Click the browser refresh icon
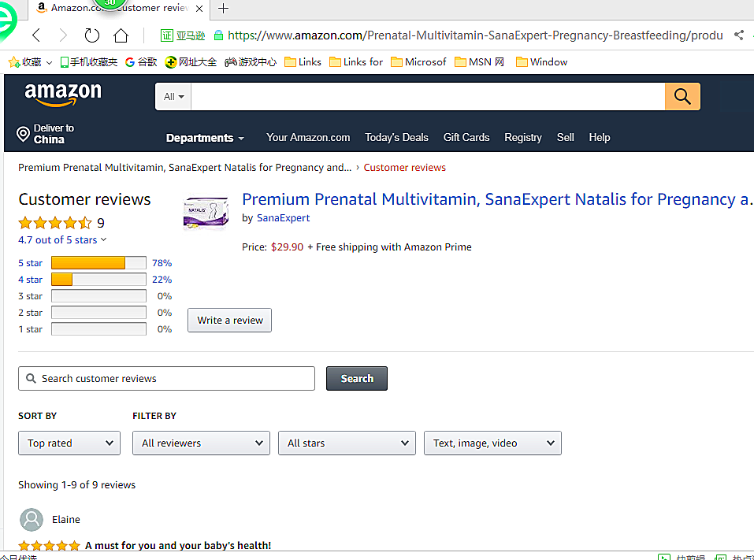 tap(92, 35)
